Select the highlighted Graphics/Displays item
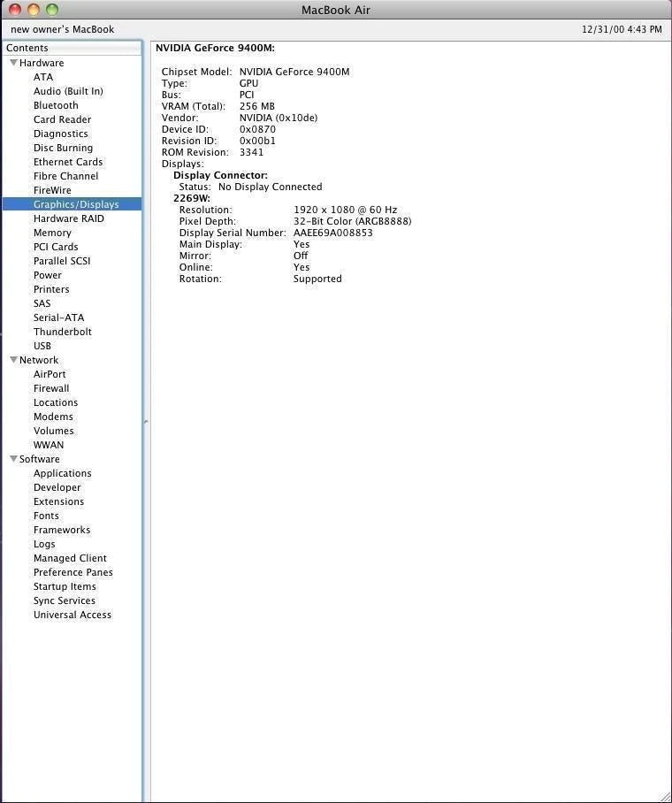The width and height of the screenshot is (672, 803). (x=75, y=204)
